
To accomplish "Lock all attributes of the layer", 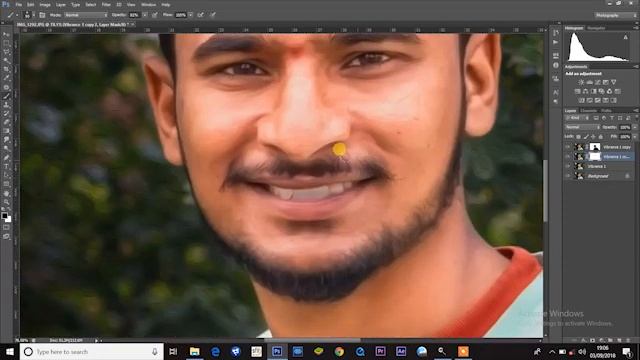I will tap(600, 137).
